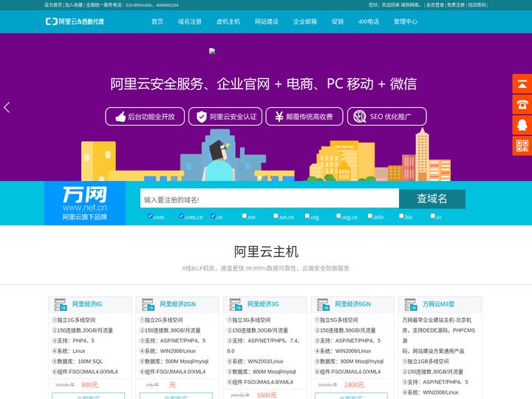532x399 pixels.
Task: Go to previous banner slide arrow
Action: [7, 107]
